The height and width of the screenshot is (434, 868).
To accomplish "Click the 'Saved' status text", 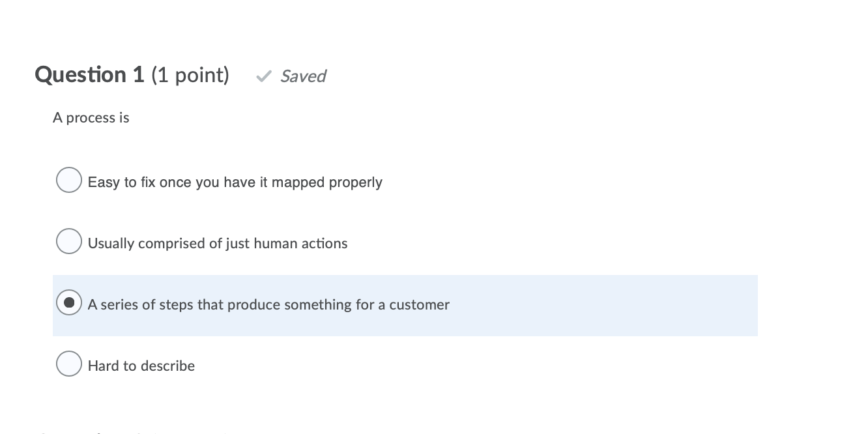I will (x=303, y=76).
